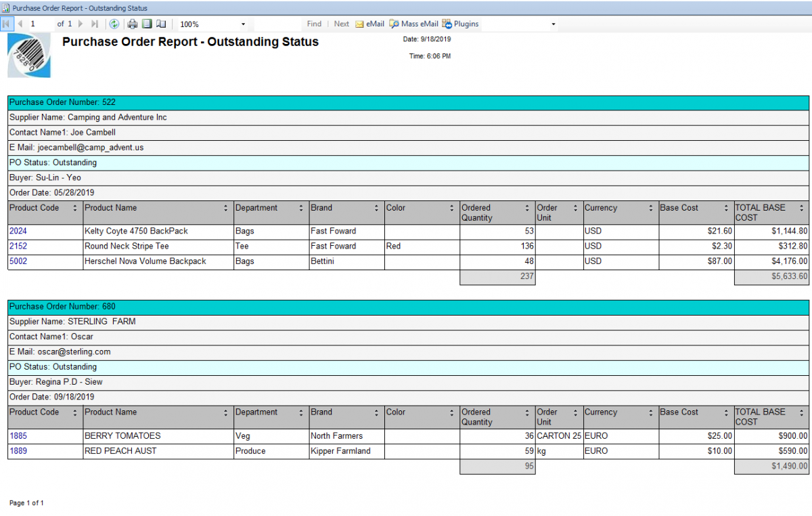This screenshot has width=812, height=516.
Task: Click the Find command
Action: [x=314, y=24]
